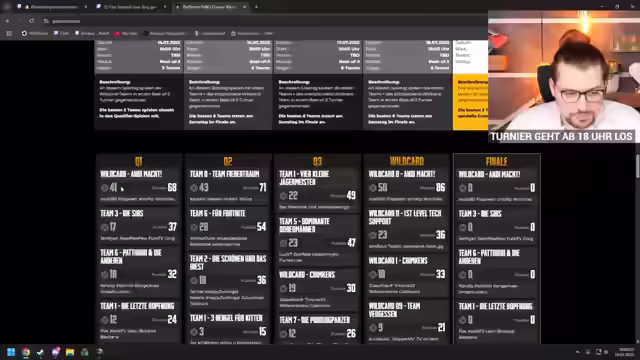Open File Explorer from the taskbar
Screen dimensions: 640x360
(x=70, y=352)
